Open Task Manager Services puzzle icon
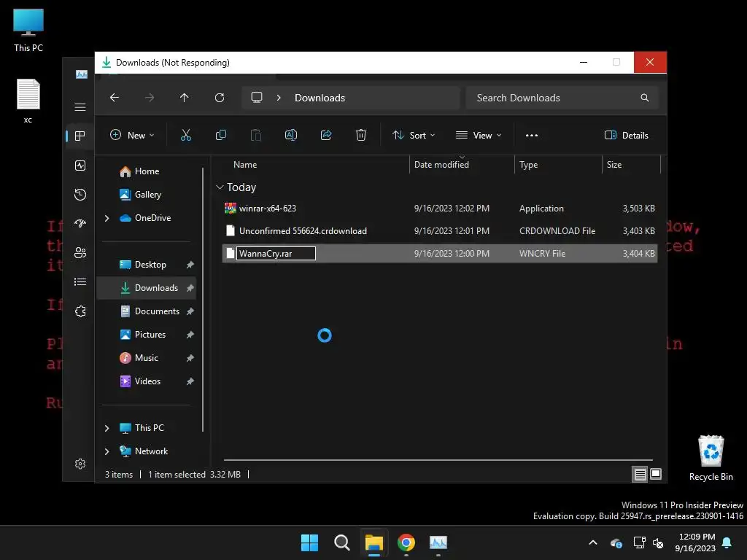Screen dimensions: 747x560 tap(80, 311)
